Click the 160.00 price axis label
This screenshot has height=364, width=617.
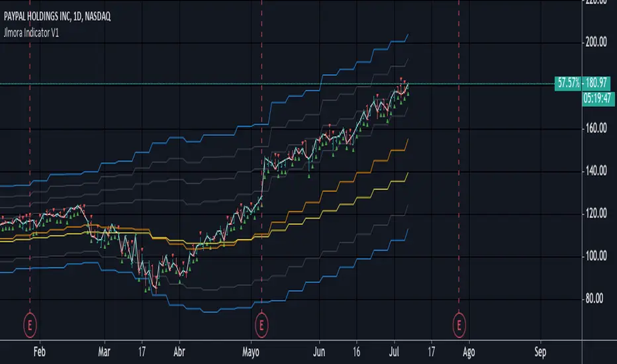(x=597, y=128)
